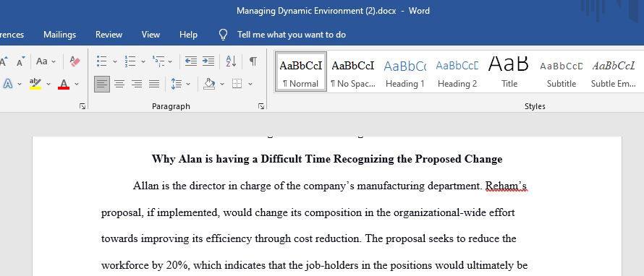
Task: Open Line Spacing dropdown arrow
Action: pos(188,84)
